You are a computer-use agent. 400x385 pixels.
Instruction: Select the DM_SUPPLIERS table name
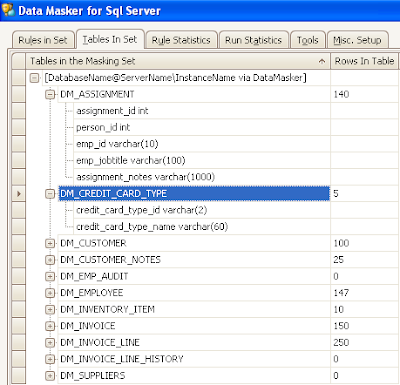93,376
